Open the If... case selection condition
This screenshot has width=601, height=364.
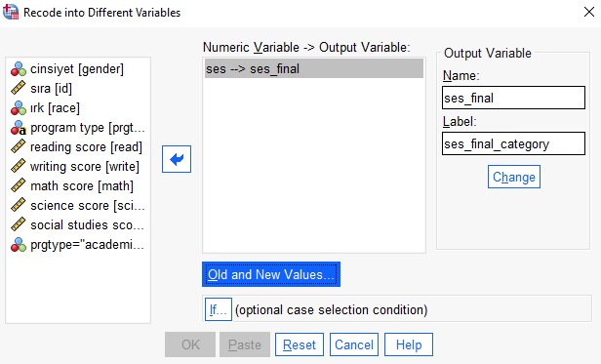tap(219, 309)
